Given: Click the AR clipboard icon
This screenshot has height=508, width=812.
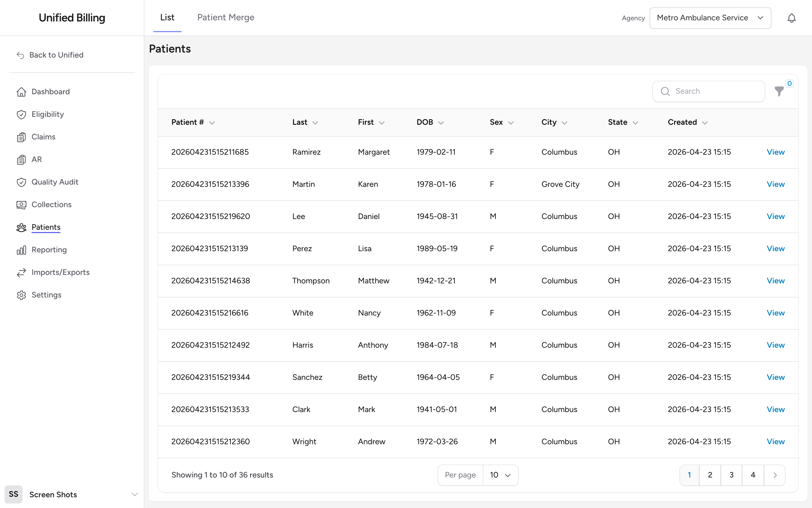Looking at the screenshot, I should 21,159.
